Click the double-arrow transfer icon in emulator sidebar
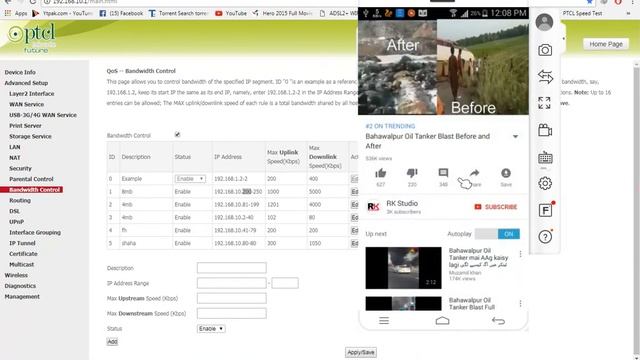640x360 pixels. click(x=545, y=76)
